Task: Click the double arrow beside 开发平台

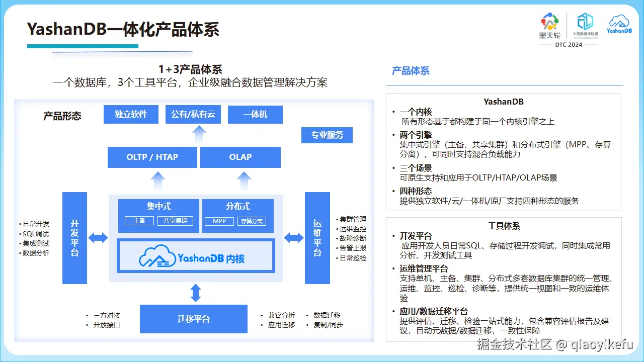Action: pyautogui.click(x=99, y=238)
